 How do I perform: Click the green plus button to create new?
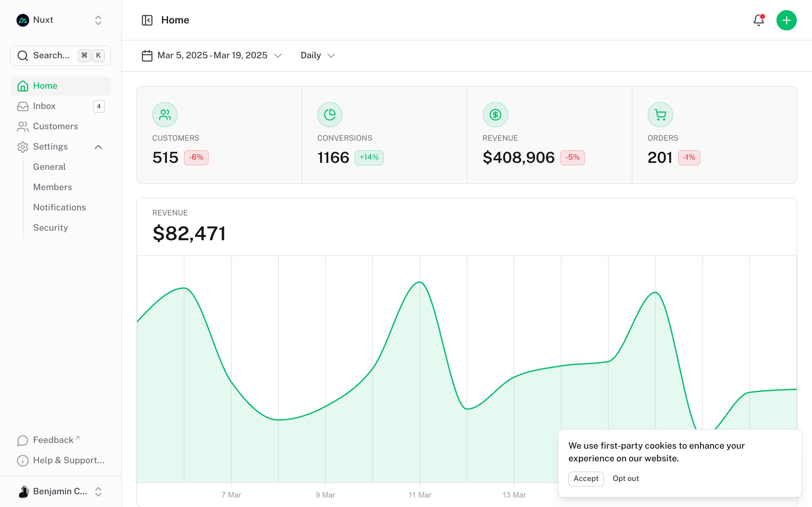787,21
